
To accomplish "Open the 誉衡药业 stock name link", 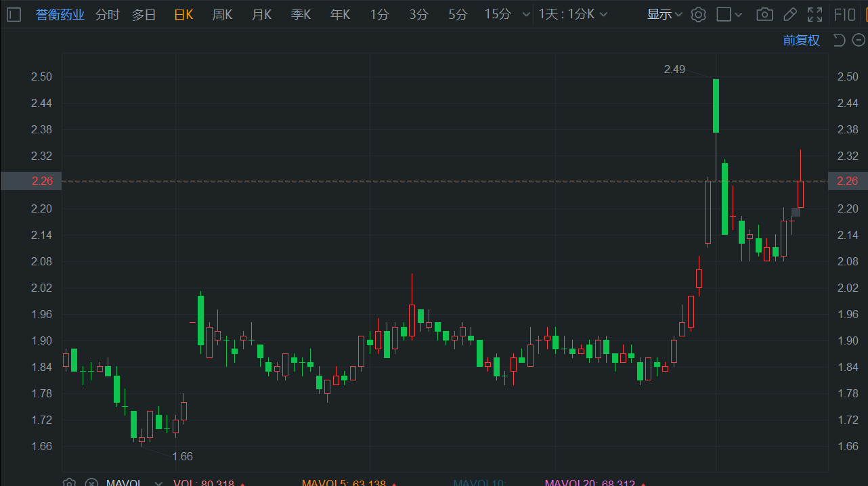I will click(60, 14).
